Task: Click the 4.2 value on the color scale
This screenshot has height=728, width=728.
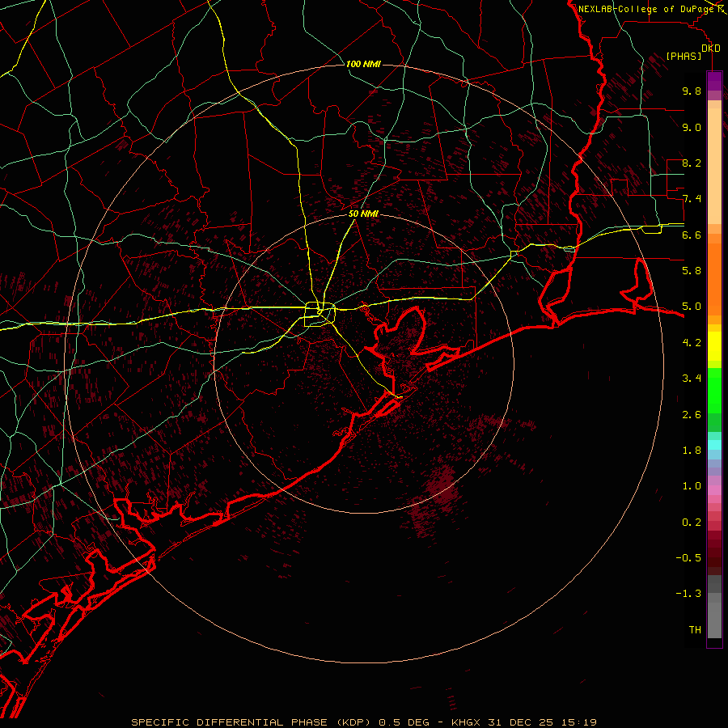Action: tap(692, 343)
